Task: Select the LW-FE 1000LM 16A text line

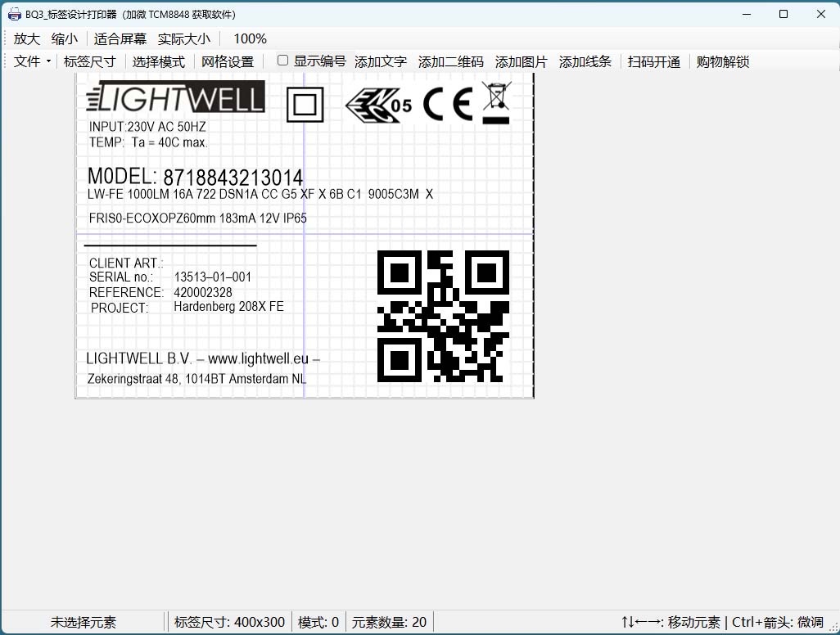Action: pos(260,194)
